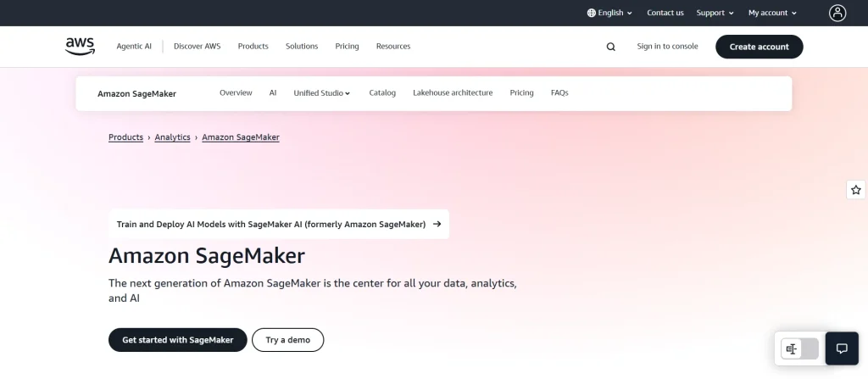This screenshot has height=379, width=868.
Task: Expand the Unified Studio submenu
Action: click(322, 93)
